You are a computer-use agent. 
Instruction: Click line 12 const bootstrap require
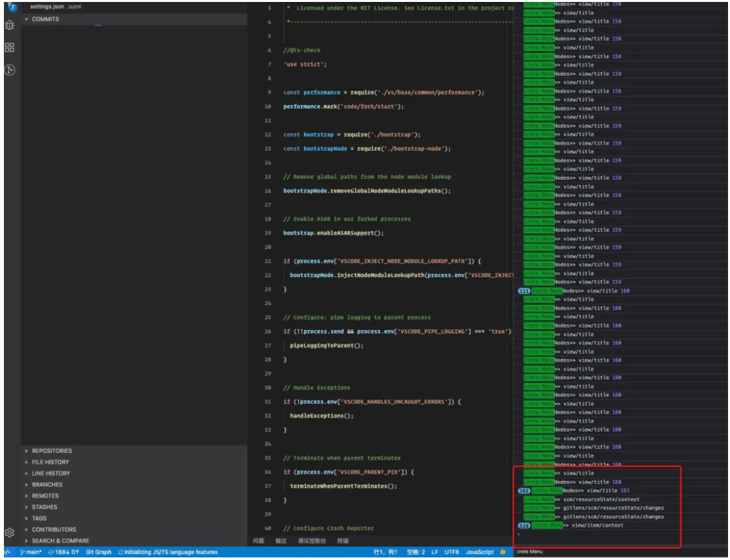pyautogui.click(x=351, y=134)
